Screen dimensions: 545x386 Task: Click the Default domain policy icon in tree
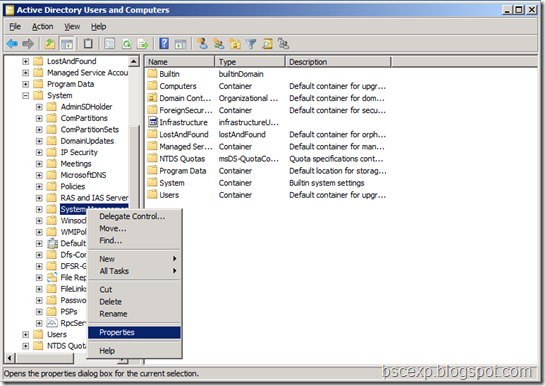pyautogui.click(x=52, y=243)
